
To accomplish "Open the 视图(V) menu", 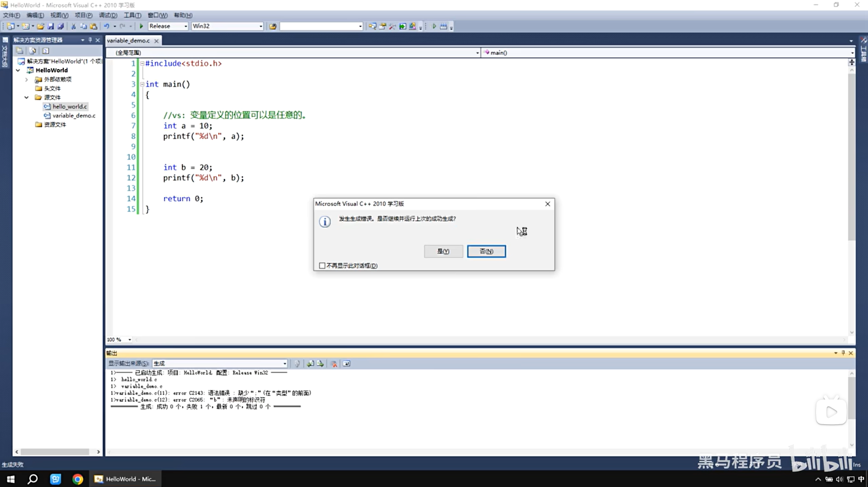I will pyautogui.click(x=59, y=15).
